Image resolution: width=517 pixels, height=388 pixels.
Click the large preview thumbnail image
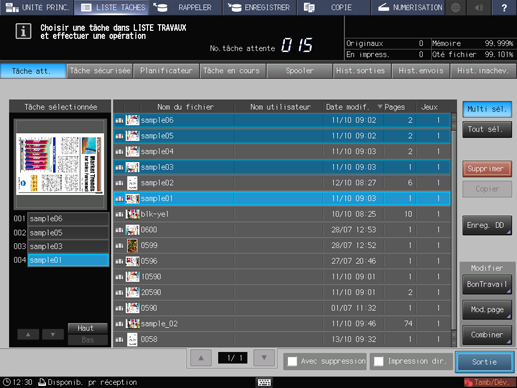60,164
